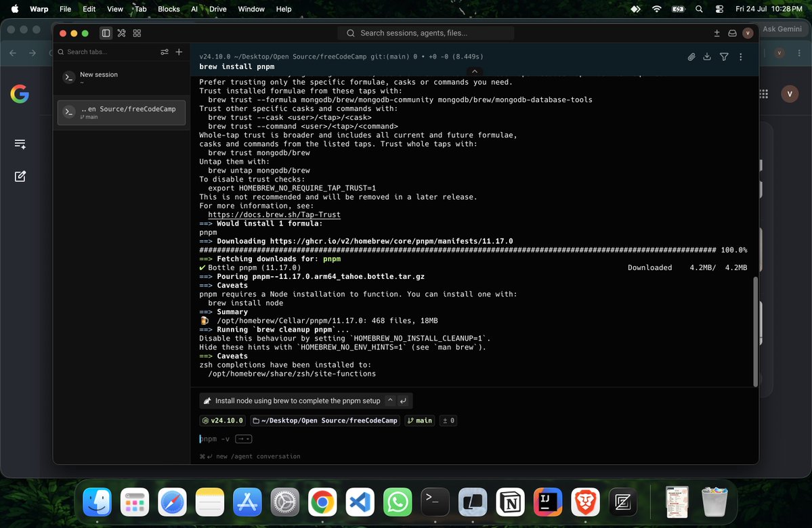Click the v24.10.0 Node version chip
The image size is (812, 528).
[223, 420]
